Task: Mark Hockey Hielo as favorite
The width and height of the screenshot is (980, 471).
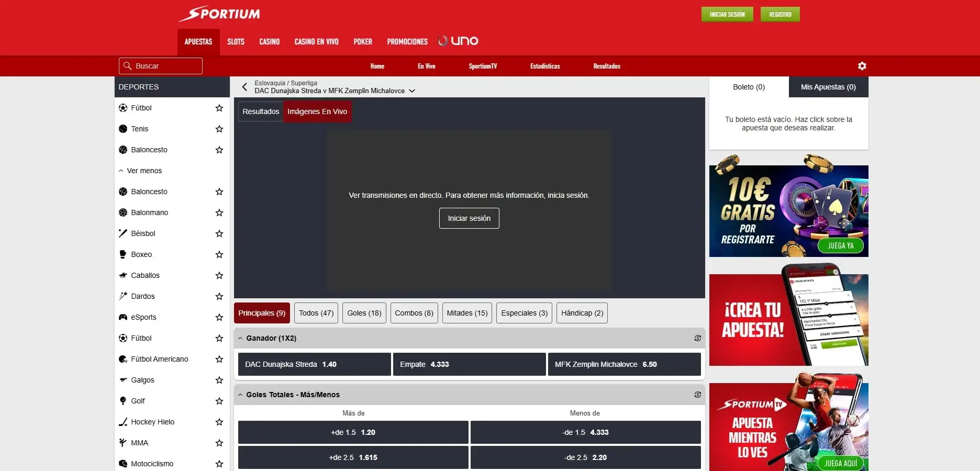Action: [219, 422]
